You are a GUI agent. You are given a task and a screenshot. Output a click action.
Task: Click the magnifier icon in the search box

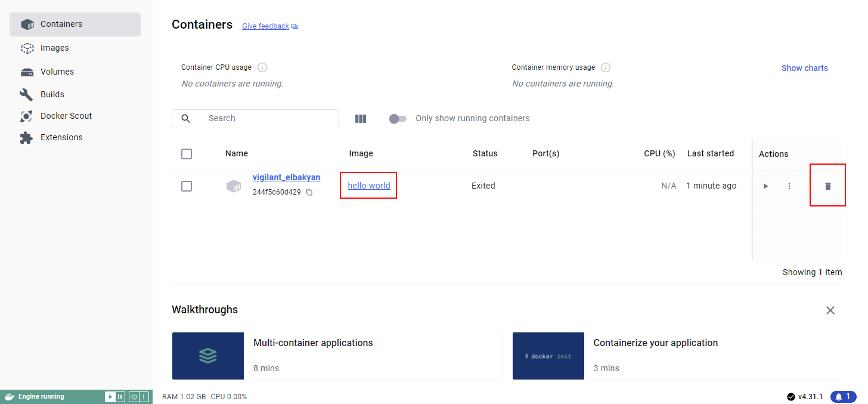[x=186, y=118]
